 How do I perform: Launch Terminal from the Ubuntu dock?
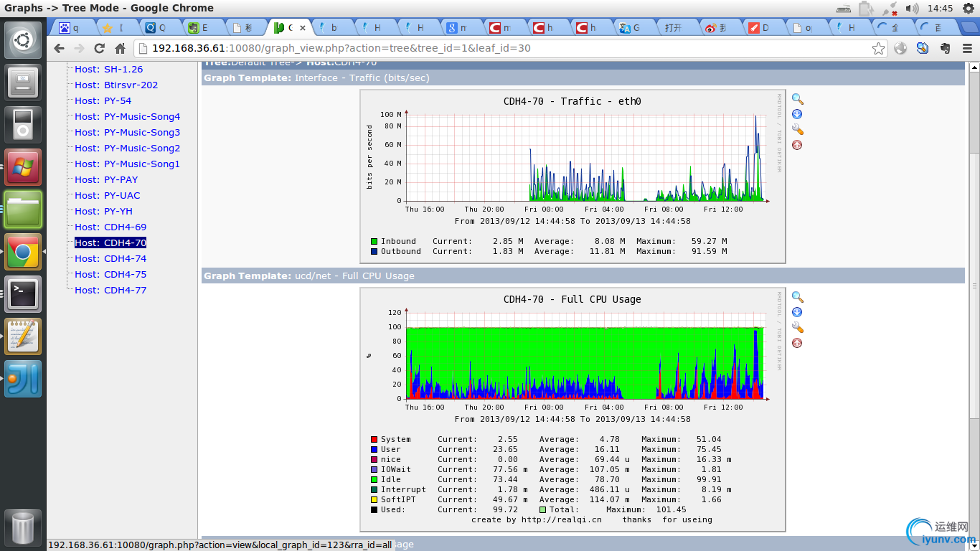click(23, 294)
